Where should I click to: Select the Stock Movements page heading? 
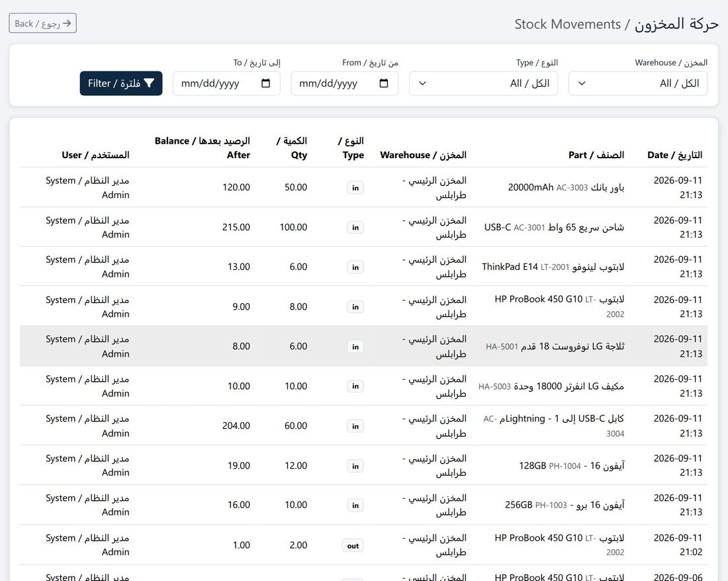617,24
